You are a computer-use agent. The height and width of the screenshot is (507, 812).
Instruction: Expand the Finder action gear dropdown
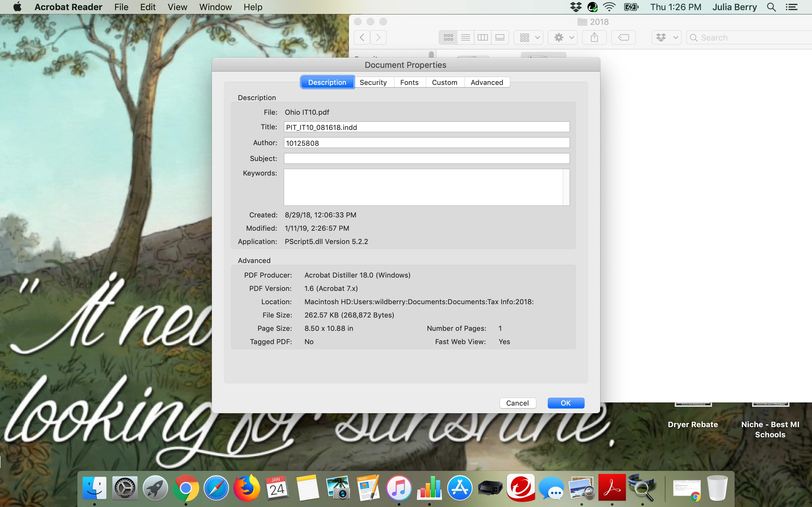[x=563, y=37]
